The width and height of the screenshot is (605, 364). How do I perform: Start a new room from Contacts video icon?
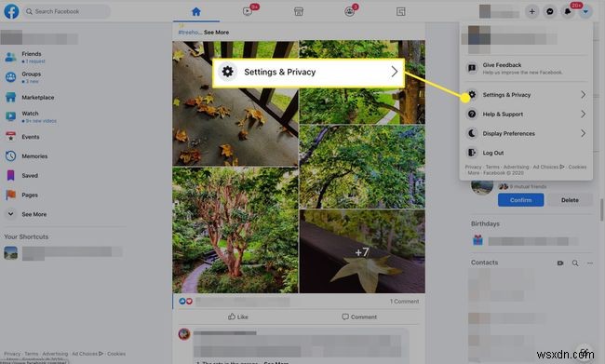coord(560,263)
